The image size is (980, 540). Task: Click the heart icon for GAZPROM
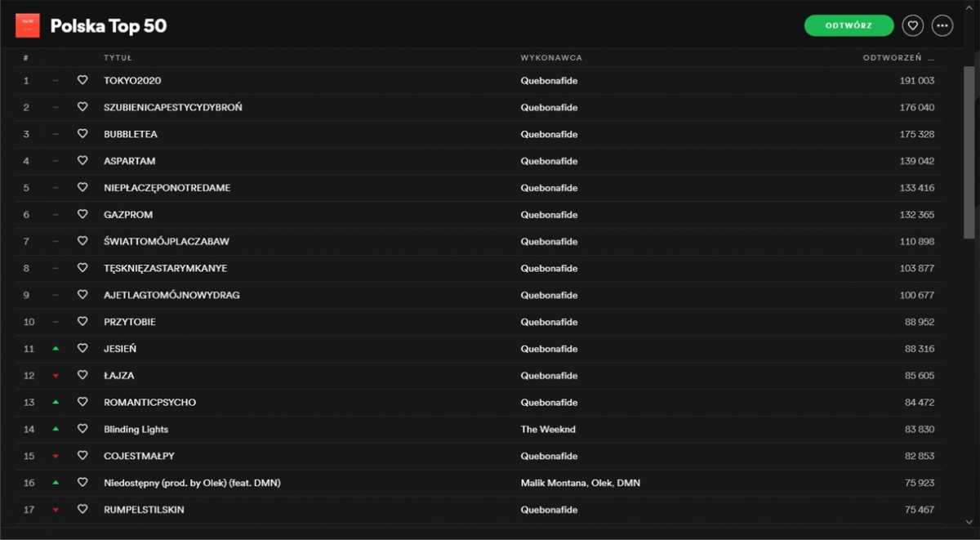[82, 215]
